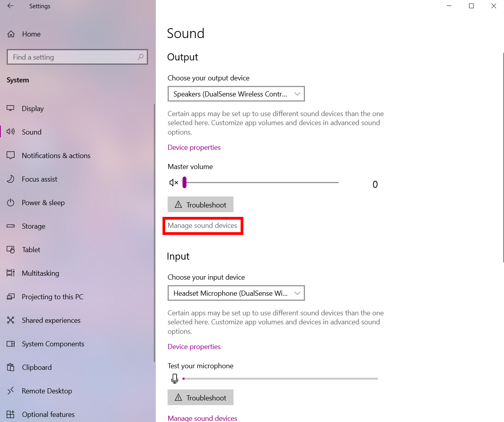
Task: Go to Home in Settings sidebar
Action: [31, 34]
